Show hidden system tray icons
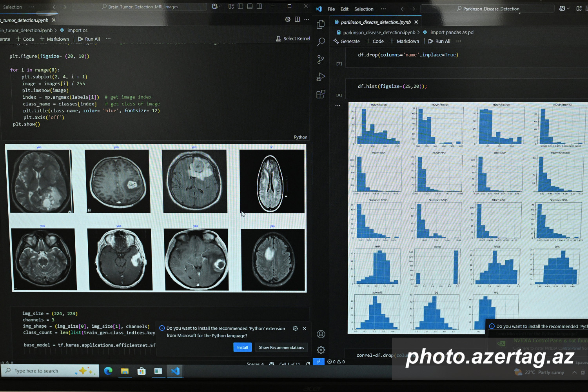The height and width of the screenshot is (392, 588). coord(574,372)
